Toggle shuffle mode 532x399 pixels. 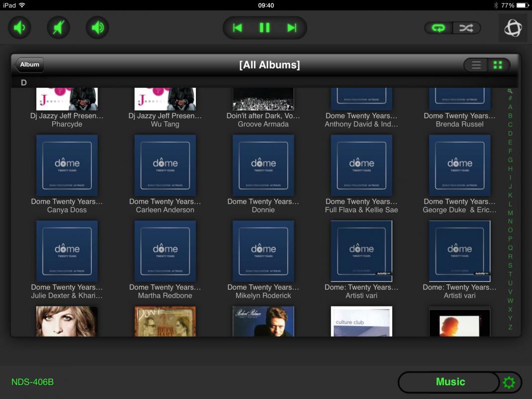[x=466, y=28]
